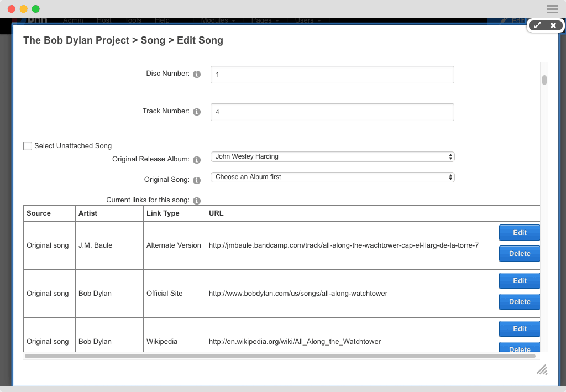Delete the Bob Dylan Official Site link

[520, 302]
